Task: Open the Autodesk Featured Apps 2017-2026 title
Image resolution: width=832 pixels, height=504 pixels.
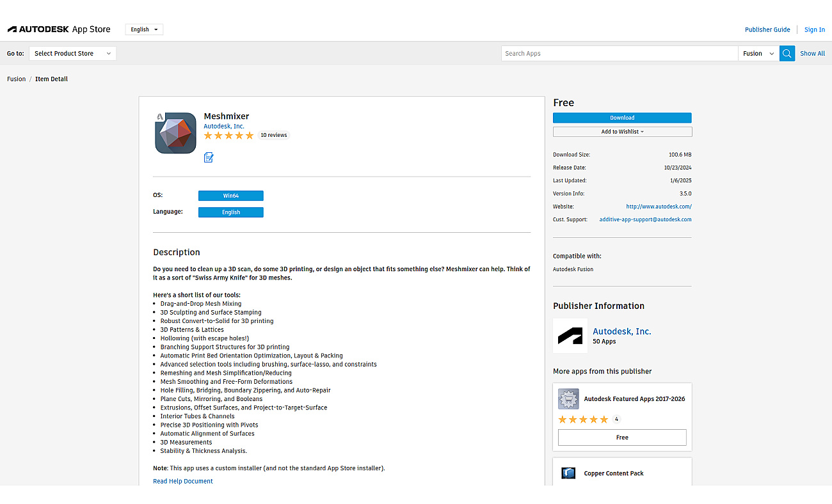Action: (634, 399)
